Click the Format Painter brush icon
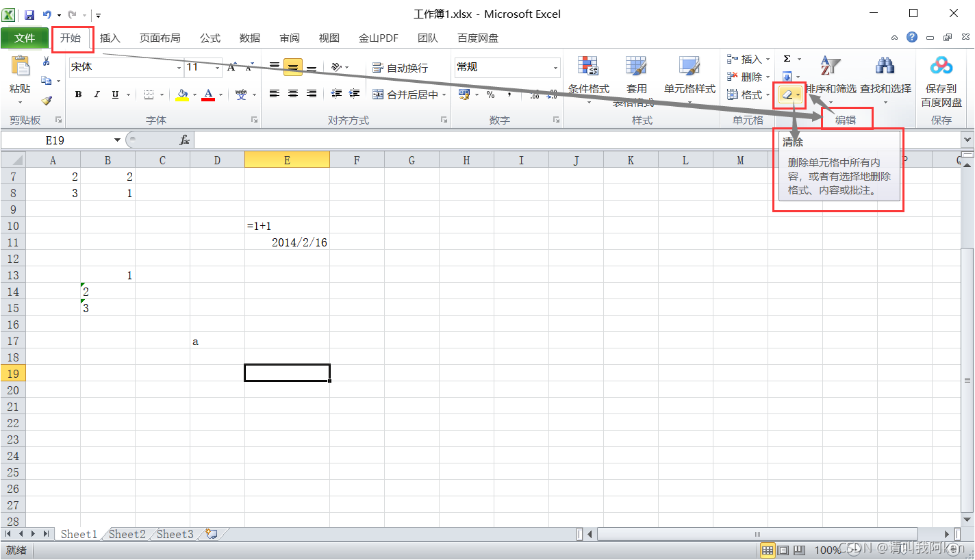975x560 pixels. (x=47, y=100)
